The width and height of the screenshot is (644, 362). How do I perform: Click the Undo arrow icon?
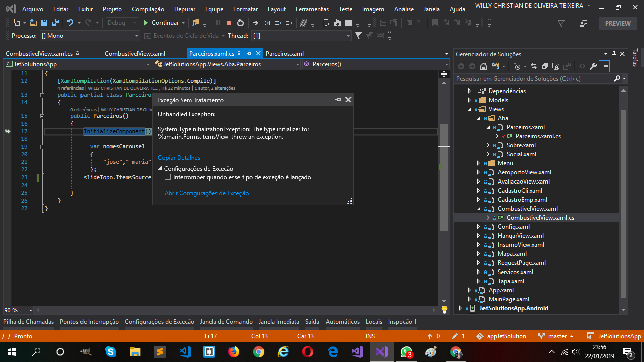coord(70,23)
